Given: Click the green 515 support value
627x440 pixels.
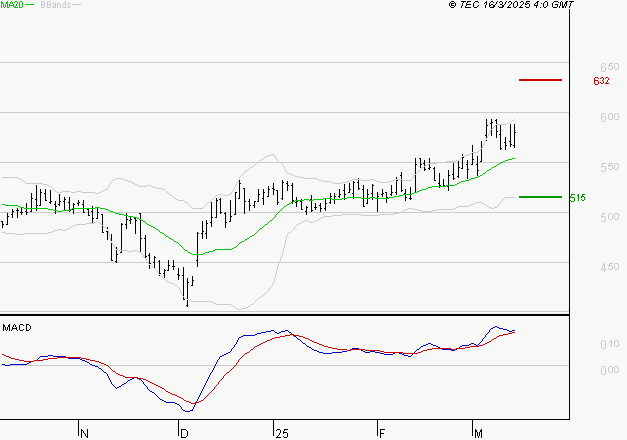Looking at the screenshot, I should pos(577,198).
